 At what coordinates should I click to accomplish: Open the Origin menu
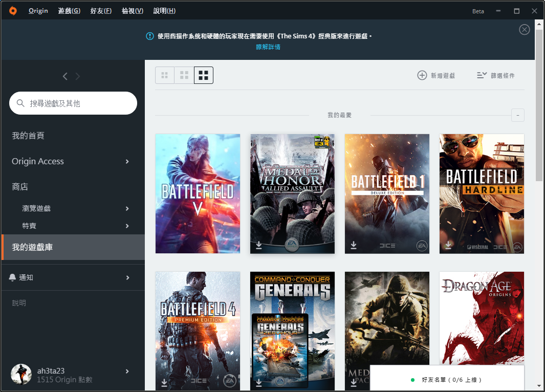[x=38, y=11]
